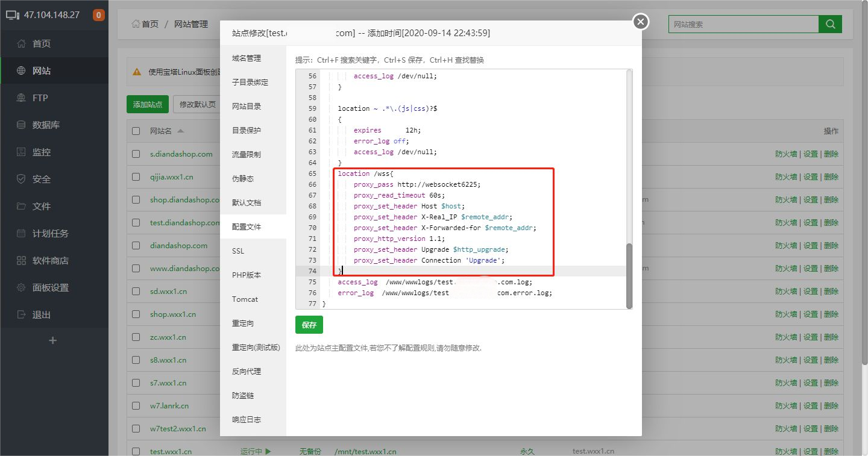868x456 pixels.
Task: Click the shield icon for 安全
Action: tap(21, 180)
